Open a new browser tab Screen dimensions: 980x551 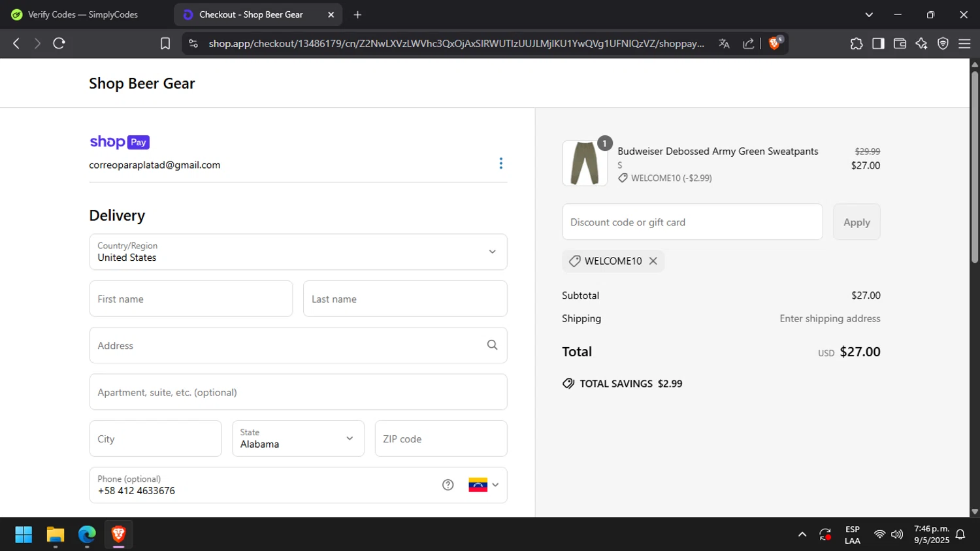tap(357, 14)
